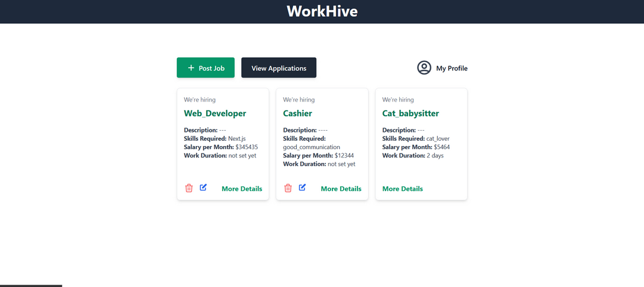The height and width of the screenshot is (287, 644).
Task: Delete the Cashier job with trash icon
Action: pyautogui.click(x=288, y=189)
